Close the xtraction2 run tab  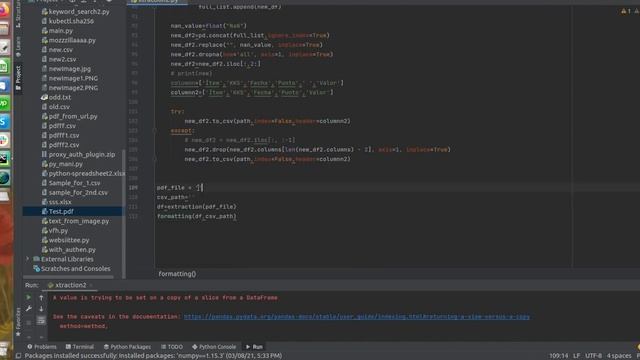coord(91,285)
